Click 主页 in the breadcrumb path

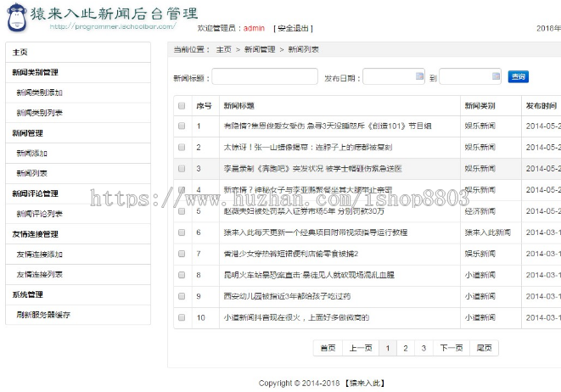(x=223, y=50)
